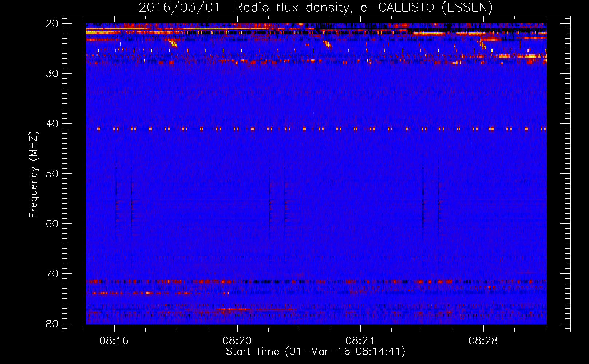Click the 08:24 time tick label
Image resolution: width=589 pixels, height=364 pixels.
click(360, 341)
